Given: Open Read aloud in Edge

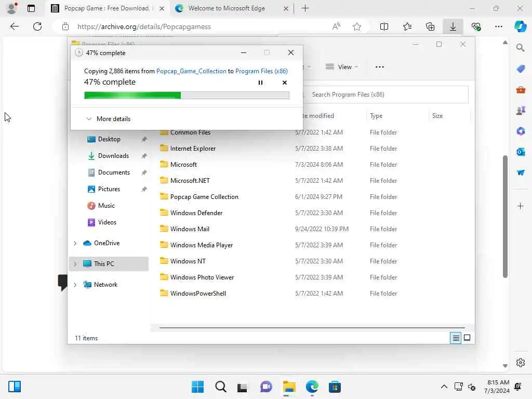Looking at the screenshot, I should tap(336, 26).
